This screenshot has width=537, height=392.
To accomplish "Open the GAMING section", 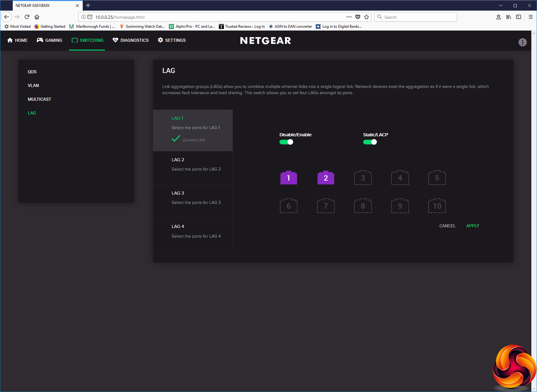I will pos(50,40).
